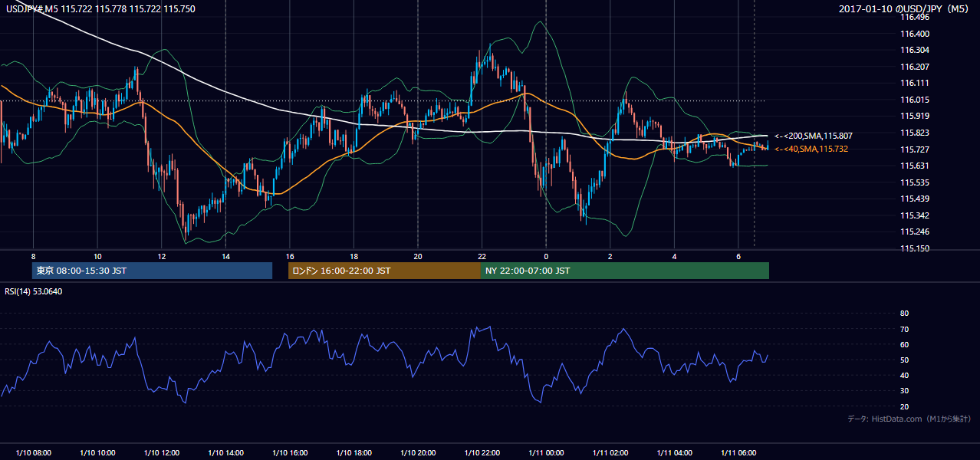Screen dimensions: 980x460
Task: Click price axis value 116.207
Action: (914, 67)
